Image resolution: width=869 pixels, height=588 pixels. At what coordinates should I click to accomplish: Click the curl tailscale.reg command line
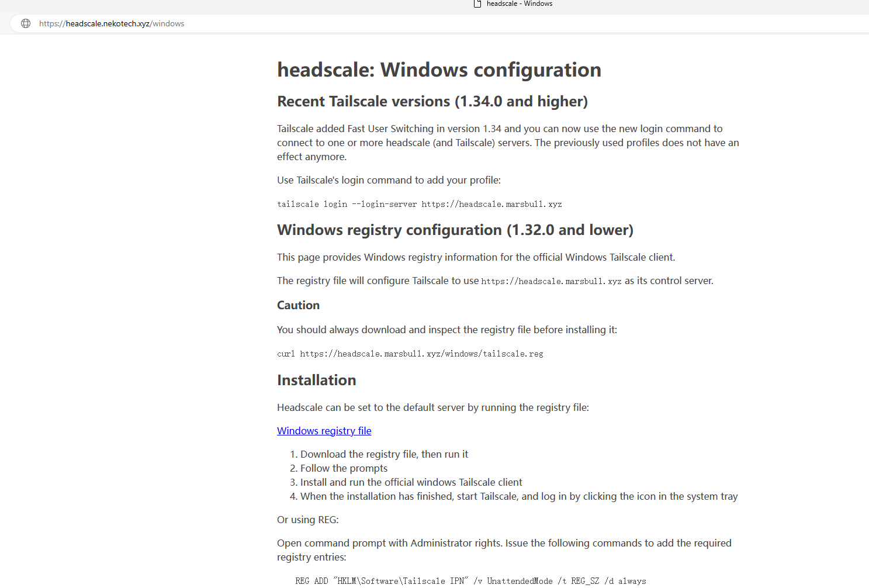tap(410, 354)
